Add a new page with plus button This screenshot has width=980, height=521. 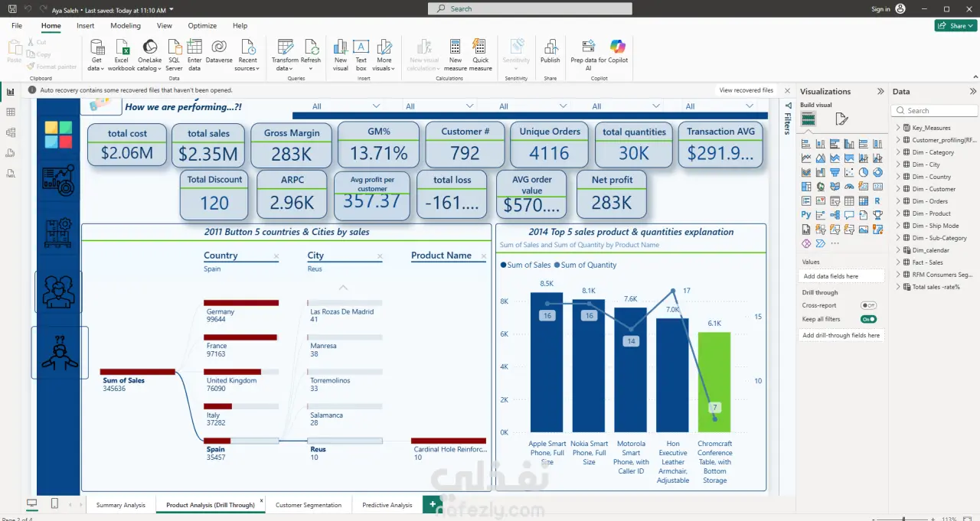tap(433, 504)
